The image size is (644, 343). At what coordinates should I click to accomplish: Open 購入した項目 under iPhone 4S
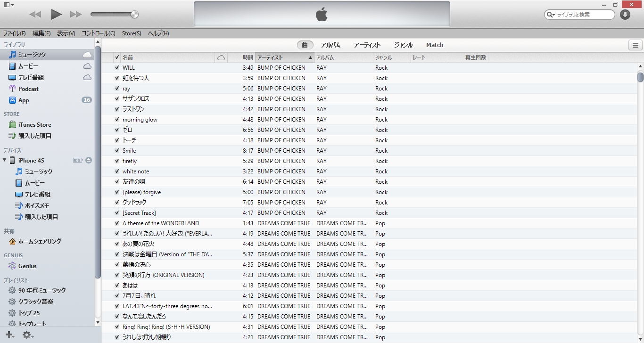(x=47, y=217)
